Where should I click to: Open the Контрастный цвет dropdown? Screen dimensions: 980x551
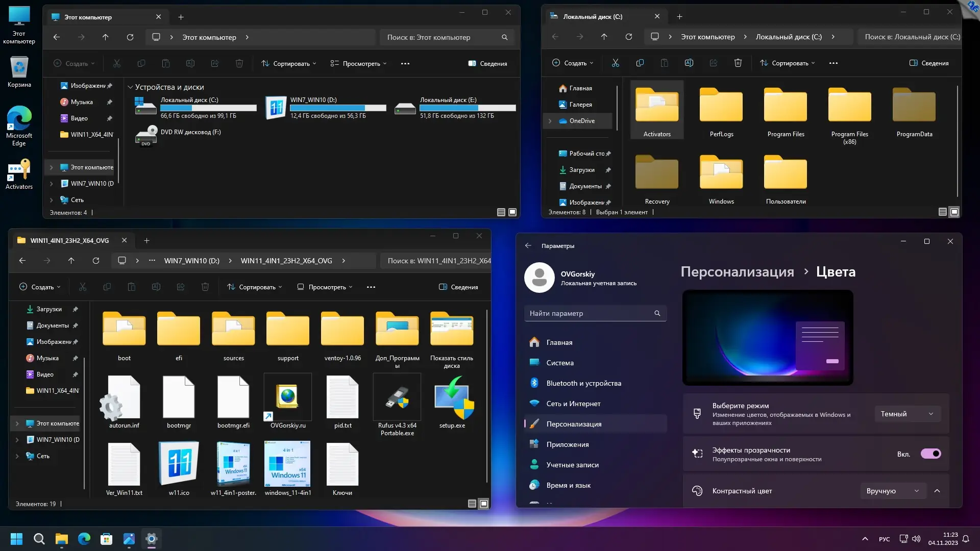click(x=892, y=490)
